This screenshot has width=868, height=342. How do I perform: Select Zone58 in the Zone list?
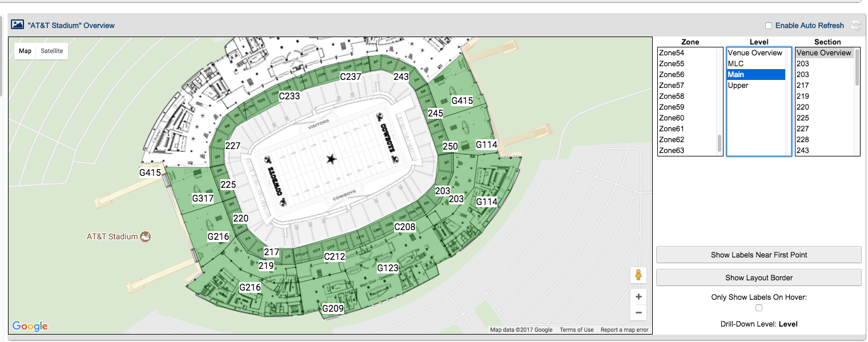point(672,96)
